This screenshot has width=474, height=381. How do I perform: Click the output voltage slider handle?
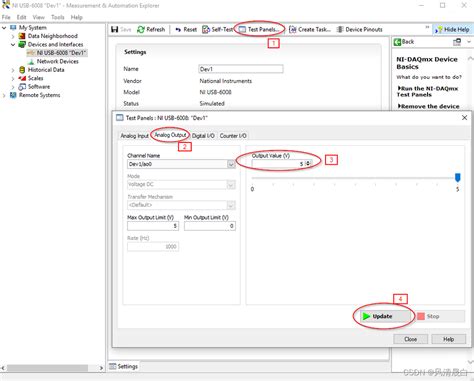(x=457, y=177)
